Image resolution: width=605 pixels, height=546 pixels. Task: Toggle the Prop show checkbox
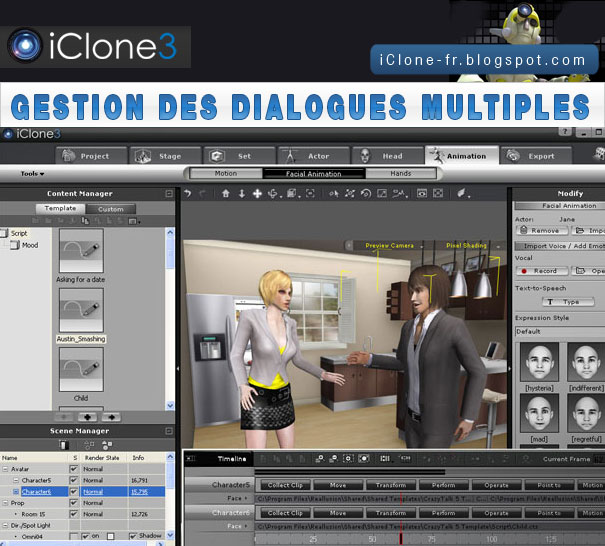[74, 503]
